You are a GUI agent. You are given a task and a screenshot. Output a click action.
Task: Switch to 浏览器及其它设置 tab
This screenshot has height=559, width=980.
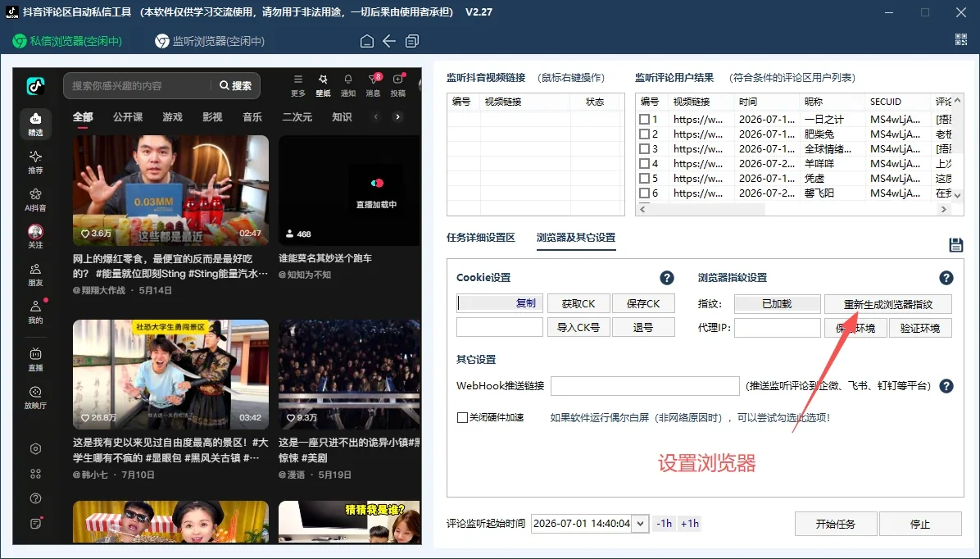[x=575, y=238]
